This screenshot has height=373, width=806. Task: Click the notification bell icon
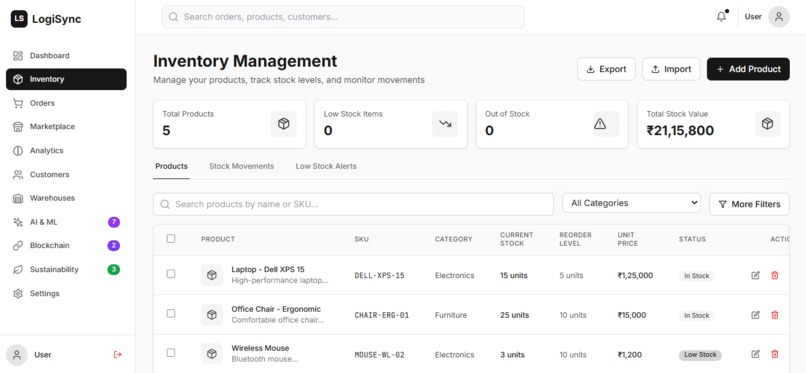[x=722, y=16]
